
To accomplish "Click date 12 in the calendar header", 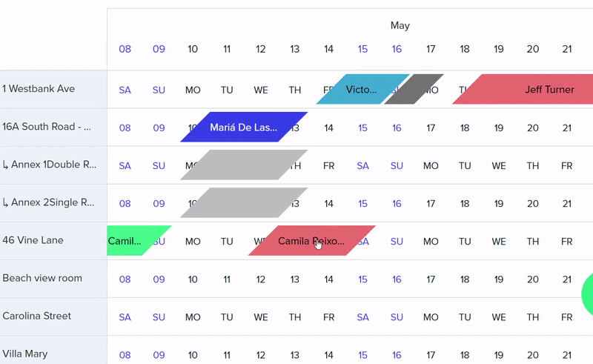I will 261,49.
